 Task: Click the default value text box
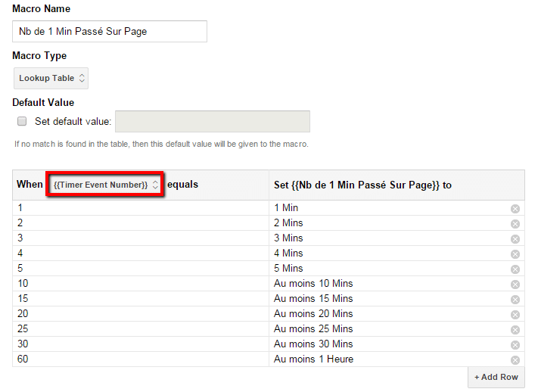point(212,121)
